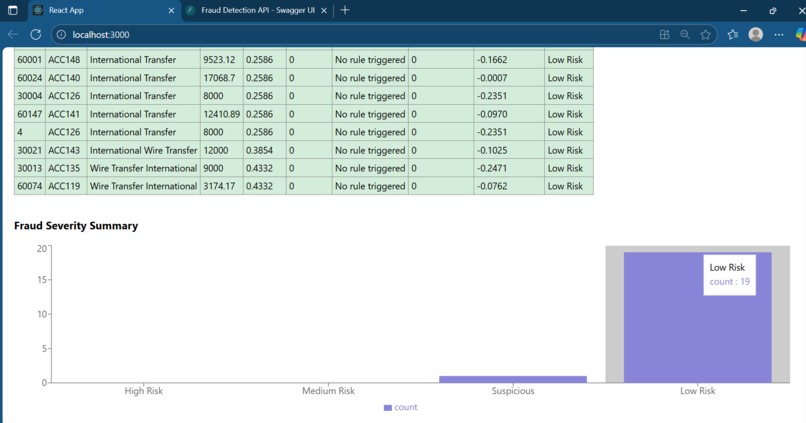Select the amount cell 9000
This screenshot has height=423, width=806.
(x=222, y=168)
